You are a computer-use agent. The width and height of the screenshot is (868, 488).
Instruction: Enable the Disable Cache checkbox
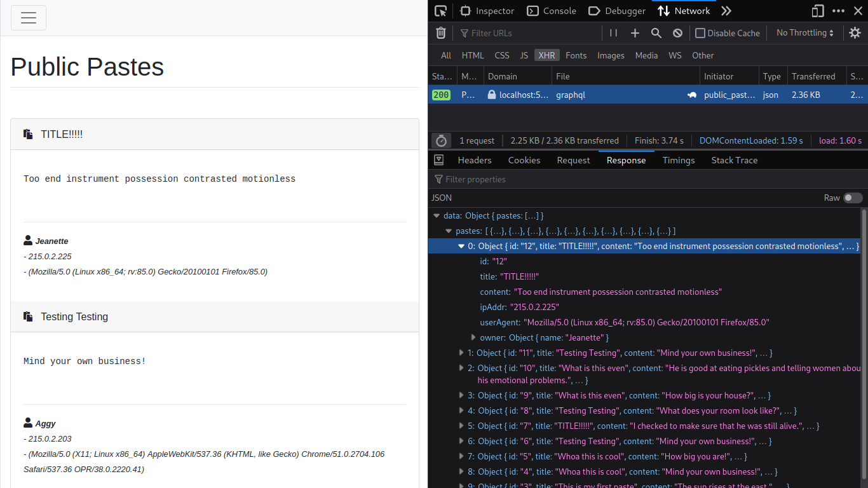click(x=700, y=33)
